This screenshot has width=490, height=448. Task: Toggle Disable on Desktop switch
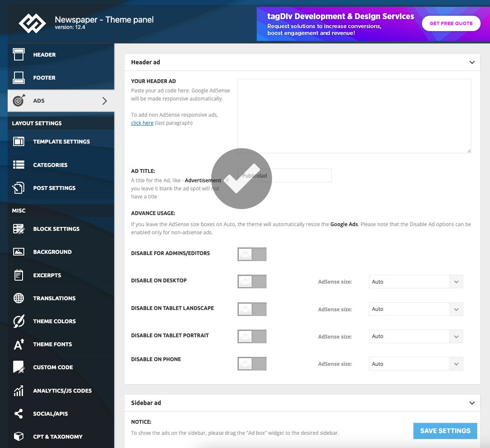click(252, 281)
